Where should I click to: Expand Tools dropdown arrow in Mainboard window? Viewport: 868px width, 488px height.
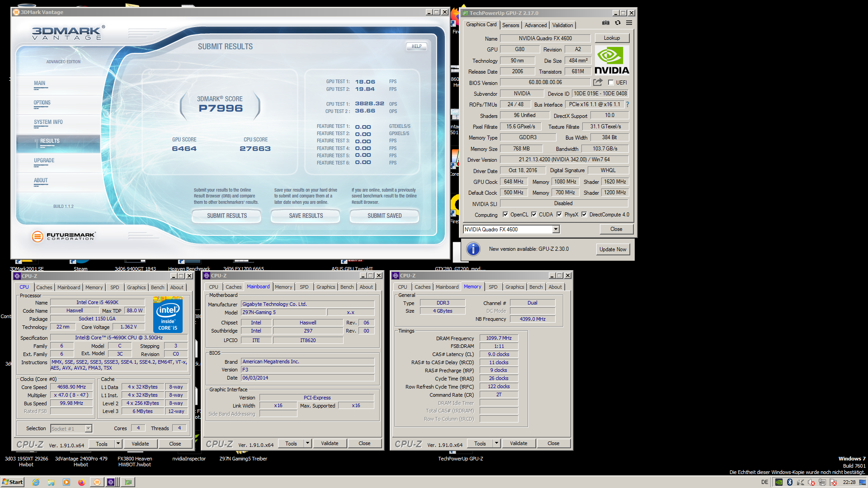pyautogui.click(x=307, y=443)
